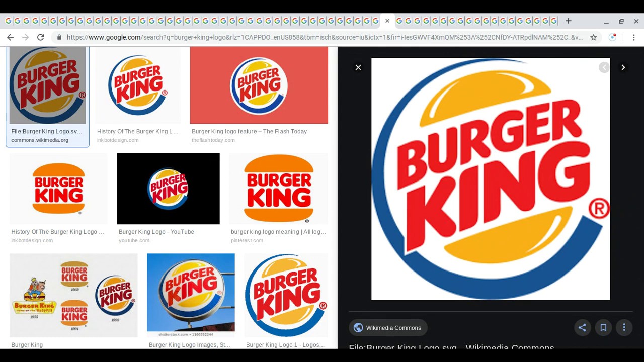Viewport: 644px width, 362px height.
Task: Reload the page with the refresh icon
Action: 41,37
